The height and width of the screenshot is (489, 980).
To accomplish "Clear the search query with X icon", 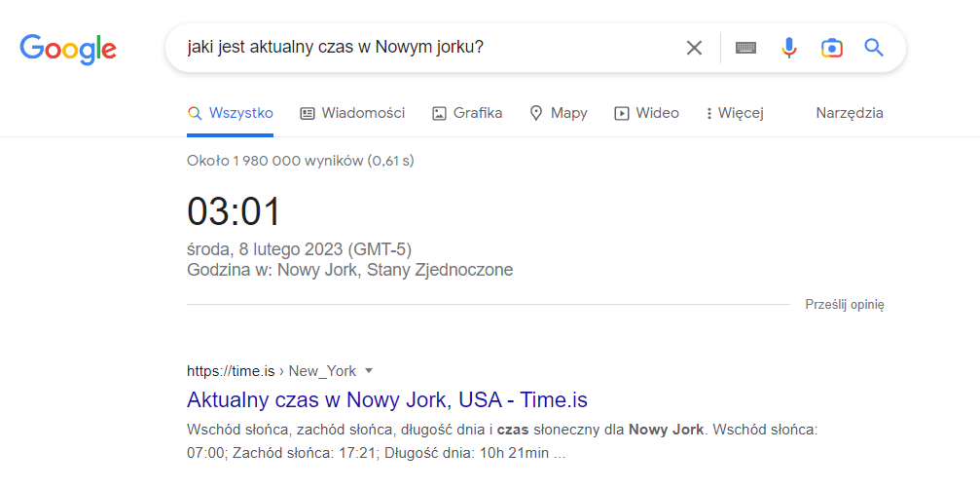I will click(694, 48).
